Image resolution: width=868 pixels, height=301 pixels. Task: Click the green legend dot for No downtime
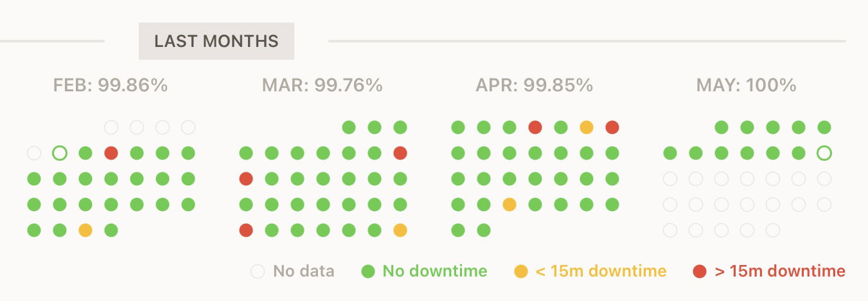pos(368,271)
